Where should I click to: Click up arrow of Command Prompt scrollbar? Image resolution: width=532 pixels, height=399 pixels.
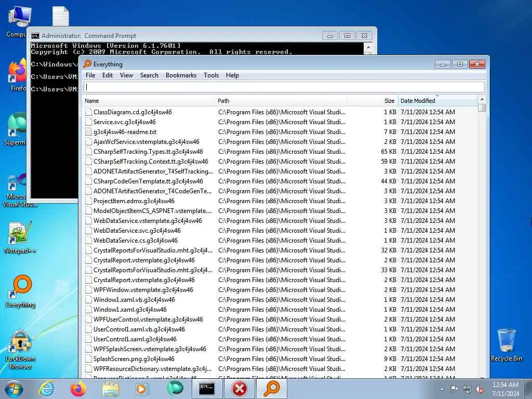[x=368, y=46]
